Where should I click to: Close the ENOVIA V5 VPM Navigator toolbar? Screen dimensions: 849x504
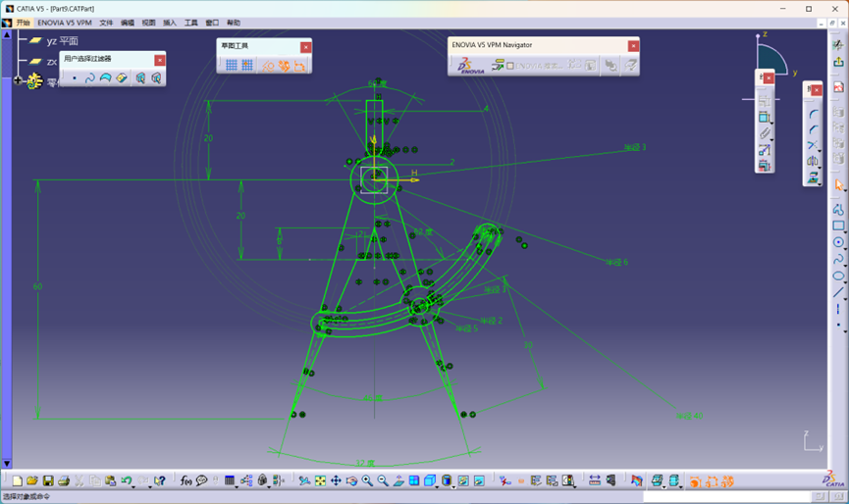coord(633,46)
